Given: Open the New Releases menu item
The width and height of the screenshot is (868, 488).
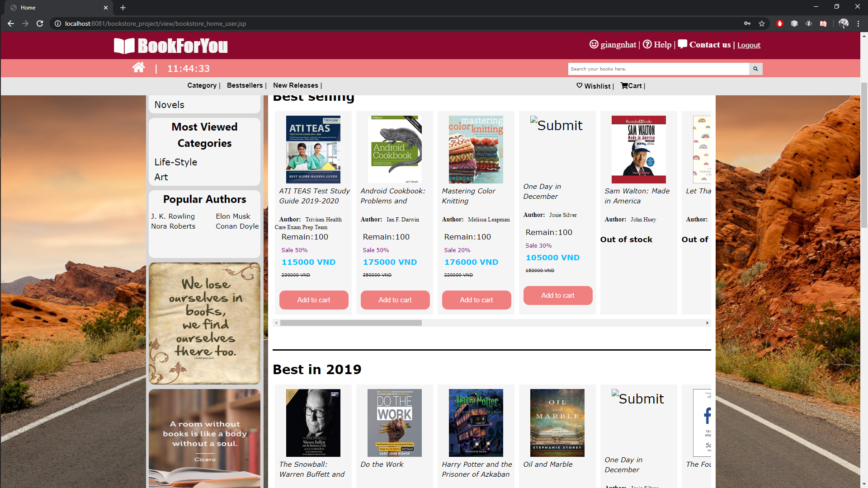Looking at the screenshot, I should 295,85.
